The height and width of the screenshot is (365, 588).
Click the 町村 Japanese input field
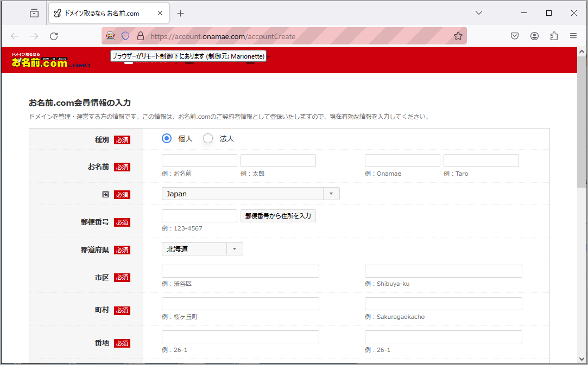[x=241, y=304]
